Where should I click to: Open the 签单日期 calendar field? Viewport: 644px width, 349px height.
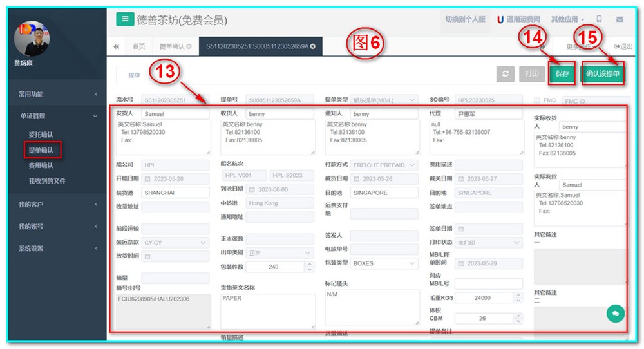click(x=489, y=229)
